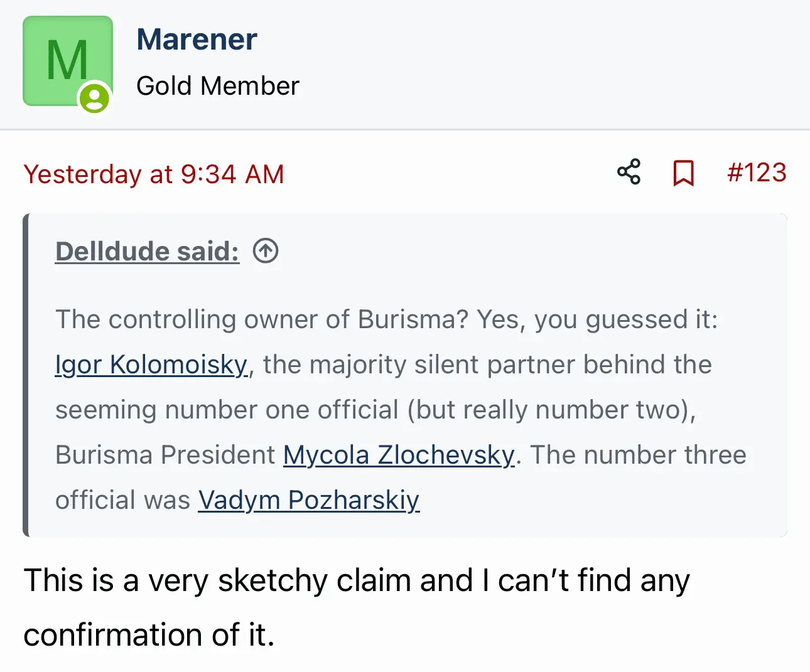Image resolution: width=810 pixels, height=672 pixels.
Task: Click the up-arrow icon beside Delldude said
Action: pyautogui.click(x=266, y=251)
